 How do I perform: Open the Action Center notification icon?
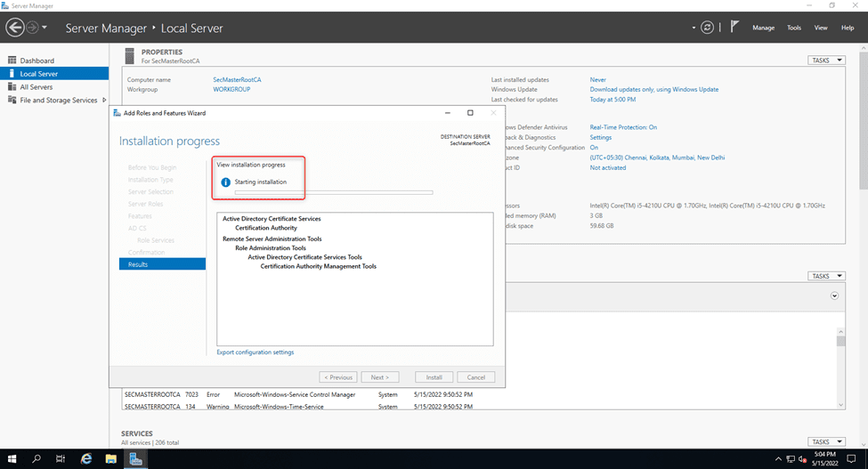[851, 458]
